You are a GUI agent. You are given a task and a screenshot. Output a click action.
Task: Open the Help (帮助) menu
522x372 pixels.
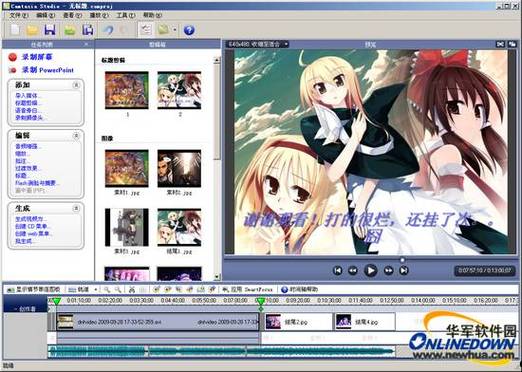tap(152, 15)
